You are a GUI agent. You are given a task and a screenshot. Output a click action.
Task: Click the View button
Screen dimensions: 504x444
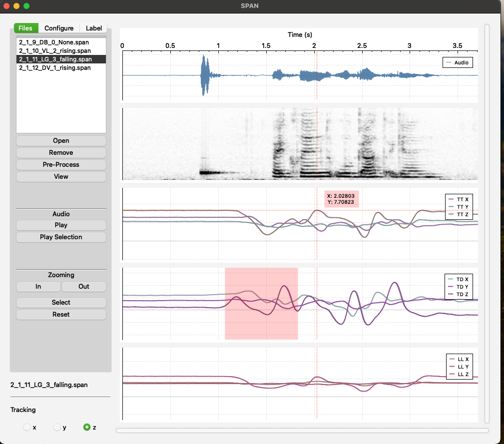[61, 176]
